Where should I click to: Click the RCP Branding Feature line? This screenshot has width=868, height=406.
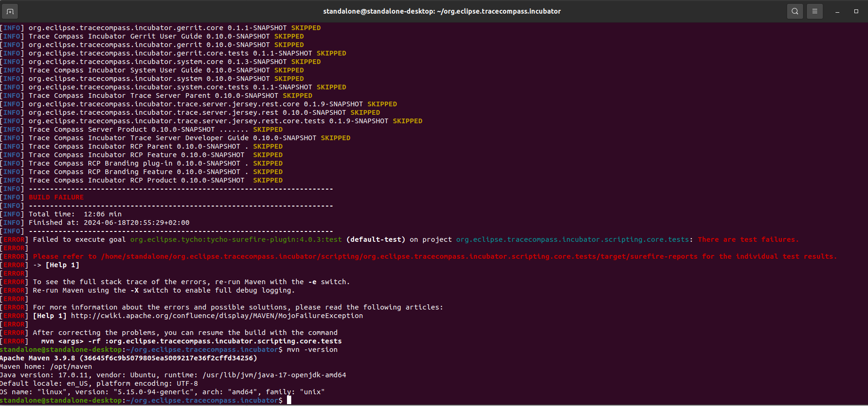pyautogui.click(x=142, y=172)
